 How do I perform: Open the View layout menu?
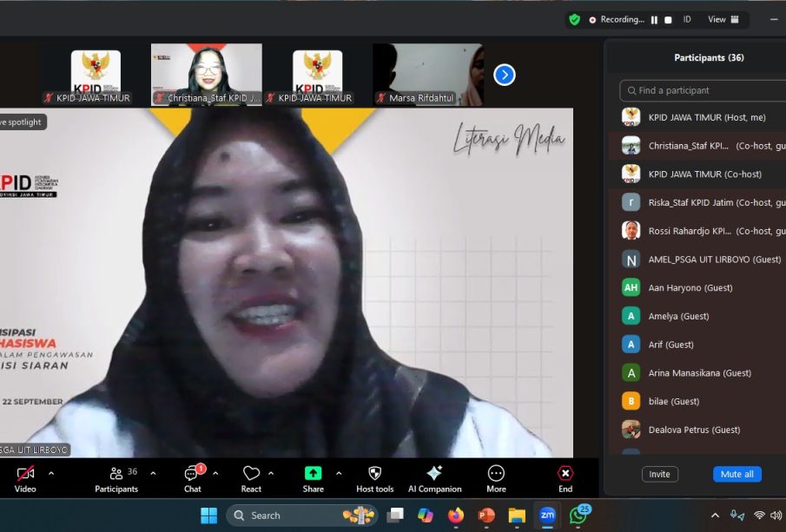coord(723,19)
